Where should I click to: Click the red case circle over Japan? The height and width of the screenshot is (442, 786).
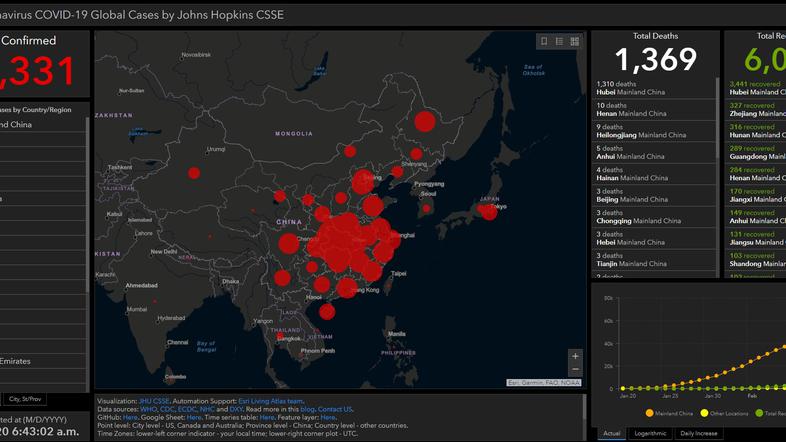(489, 211)
